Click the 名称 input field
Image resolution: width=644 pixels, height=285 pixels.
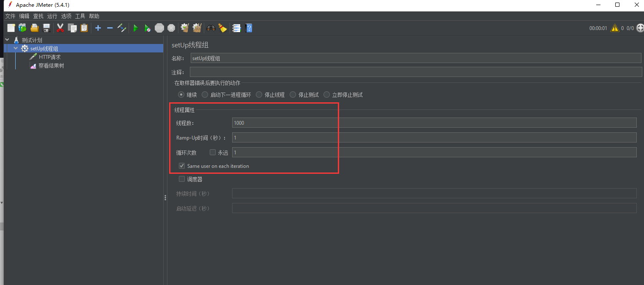coord(416,58)
